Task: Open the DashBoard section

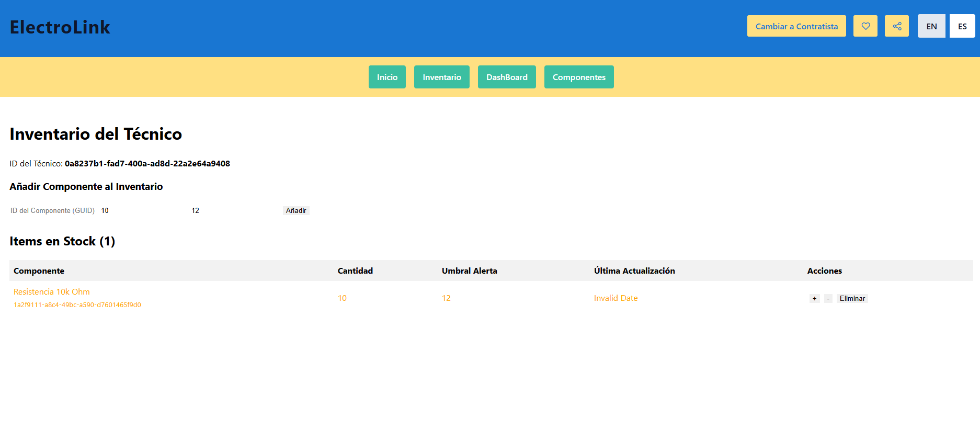Action: tap(507, 77)
